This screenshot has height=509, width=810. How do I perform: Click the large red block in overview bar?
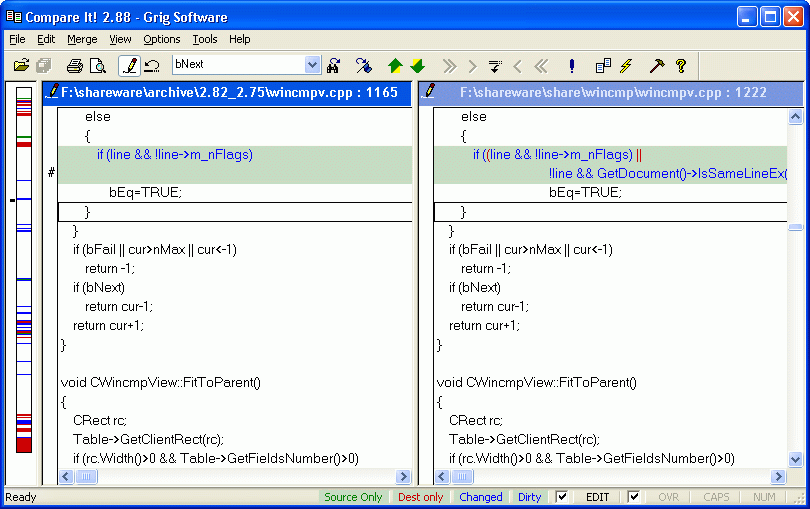click(x=24, y=445)
